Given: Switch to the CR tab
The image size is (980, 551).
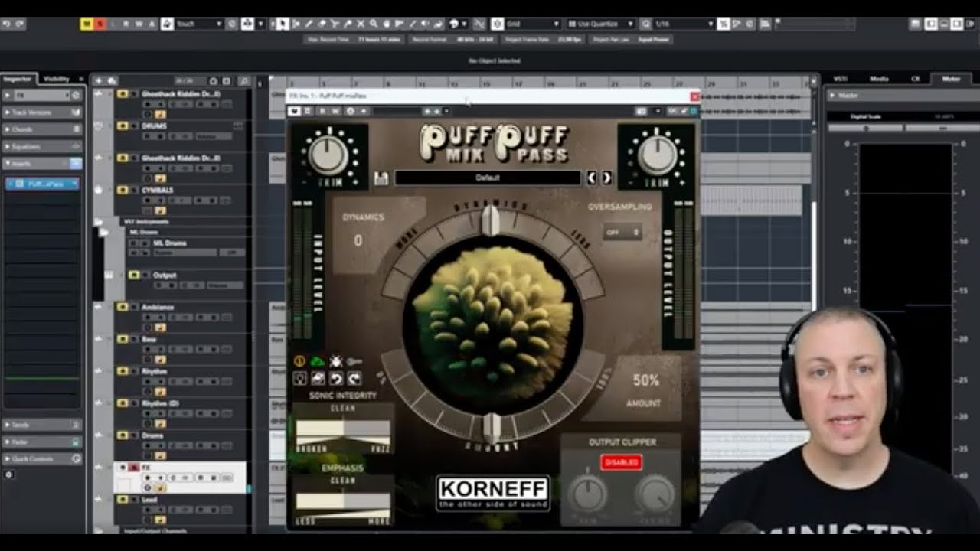Looking at the screenshot, I should click(x=916, y=79).
